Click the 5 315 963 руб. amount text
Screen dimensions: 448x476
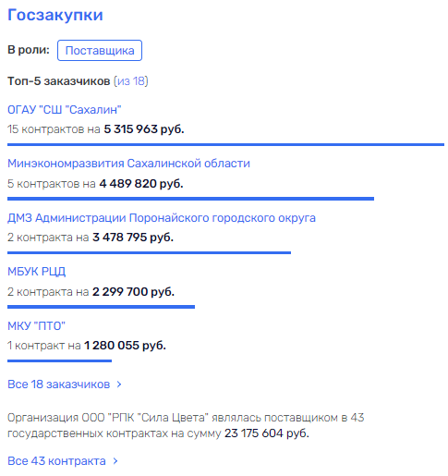[x=144, y=129]
